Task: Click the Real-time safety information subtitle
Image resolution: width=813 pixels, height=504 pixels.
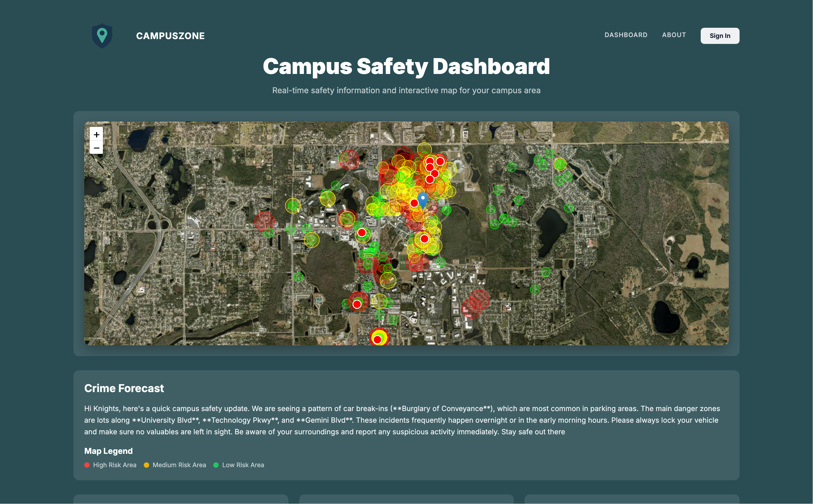Action: click(x=406, y=90)
